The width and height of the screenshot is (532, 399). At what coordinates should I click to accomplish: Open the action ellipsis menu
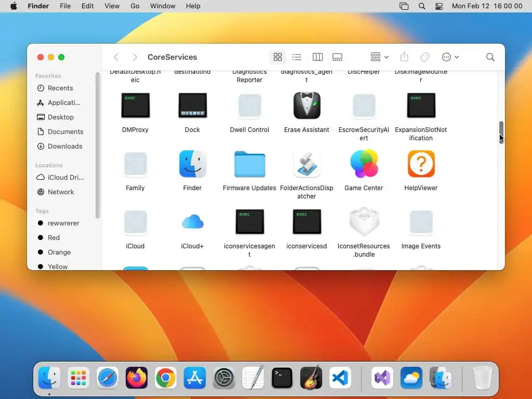pyautogui.click(x=450, y=57)
